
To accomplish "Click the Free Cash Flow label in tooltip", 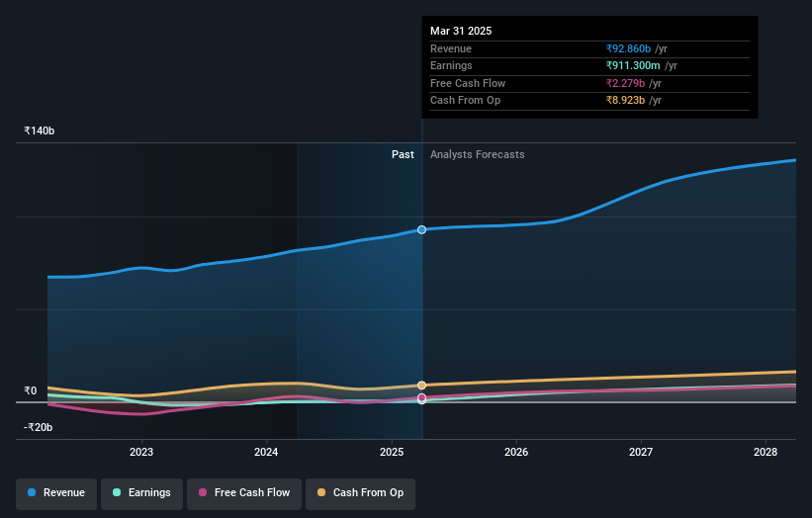I will (x=468, y=83).
